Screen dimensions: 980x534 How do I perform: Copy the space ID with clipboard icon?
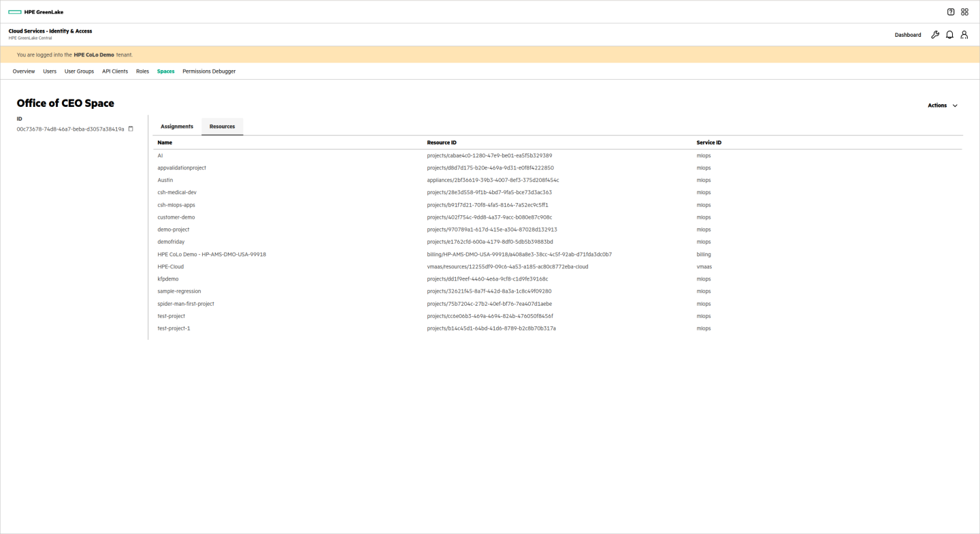pos(131,129)
